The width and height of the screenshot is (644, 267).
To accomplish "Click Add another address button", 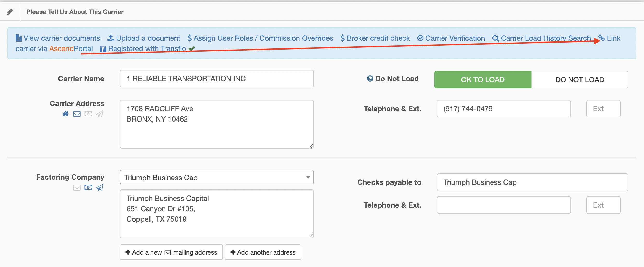I will point(263,252).
